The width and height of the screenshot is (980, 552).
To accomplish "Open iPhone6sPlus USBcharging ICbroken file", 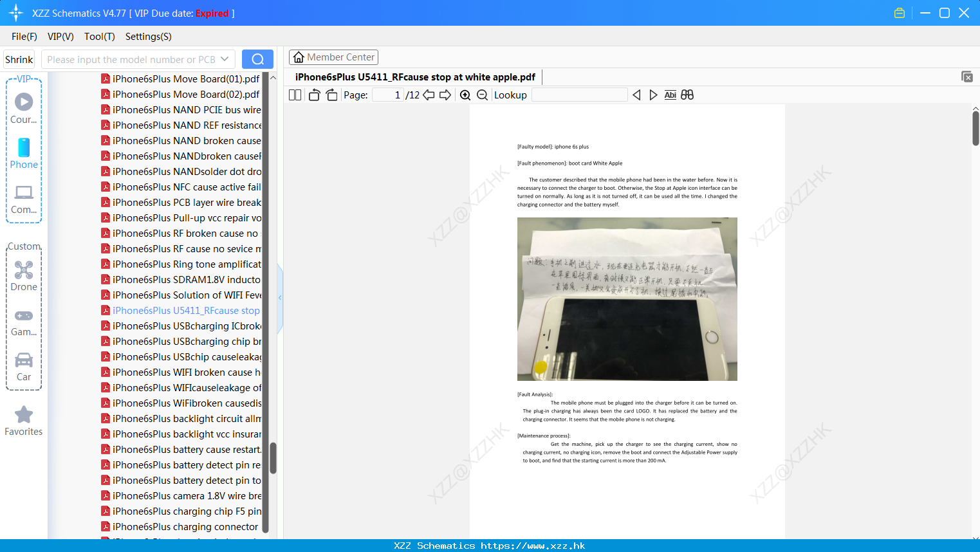I will (181, 326).
